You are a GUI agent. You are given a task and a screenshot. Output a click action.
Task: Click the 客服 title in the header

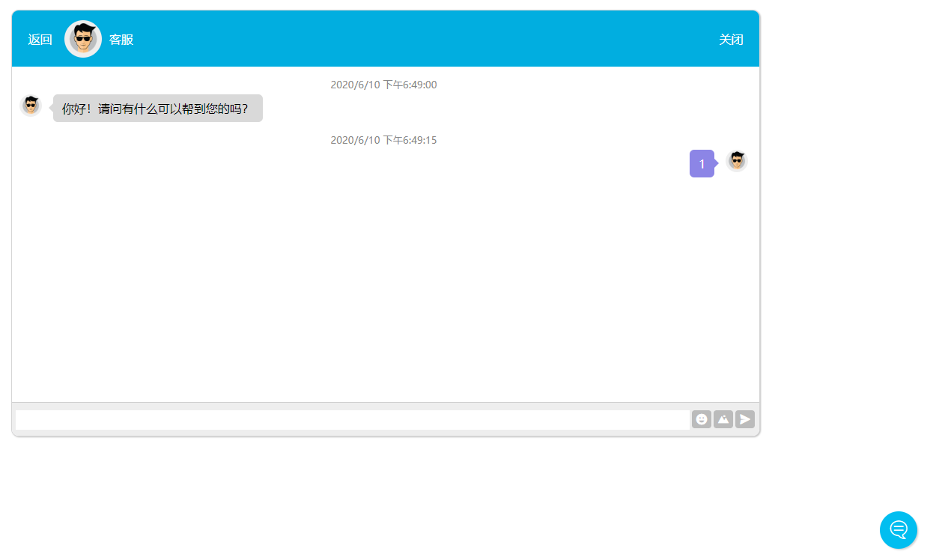(x=121, y=40)
